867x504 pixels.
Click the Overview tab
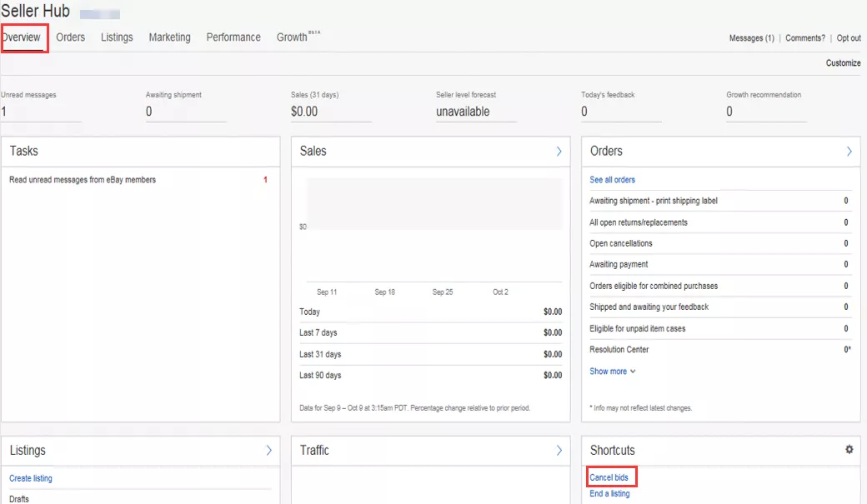pos(22,37)
